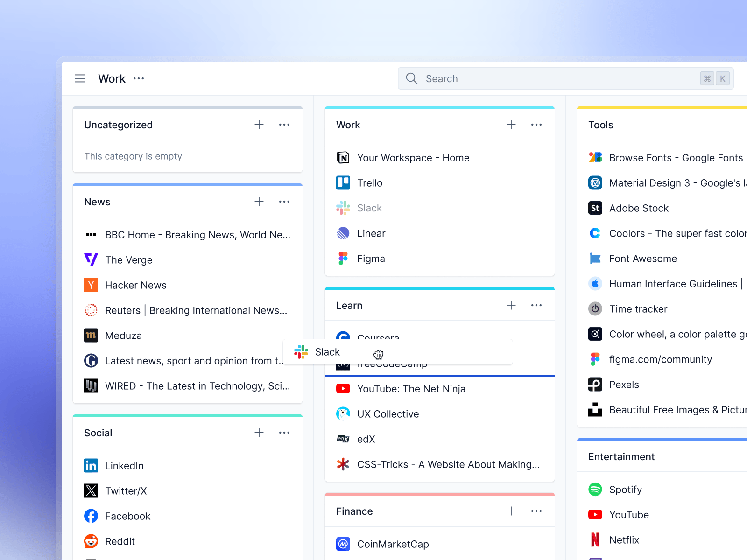Open News category options menu

tap(284, 202)
